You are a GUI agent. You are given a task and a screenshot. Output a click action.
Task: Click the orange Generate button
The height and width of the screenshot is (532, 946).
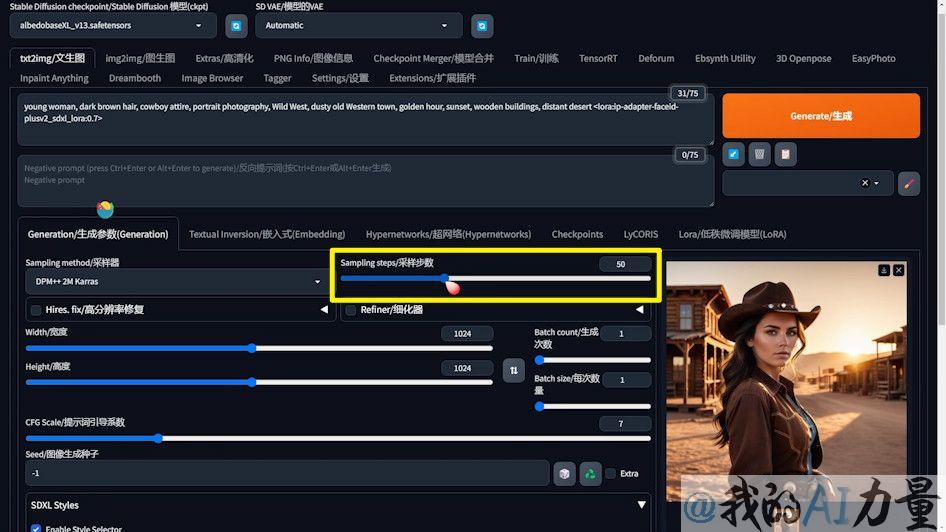(821, 116)
